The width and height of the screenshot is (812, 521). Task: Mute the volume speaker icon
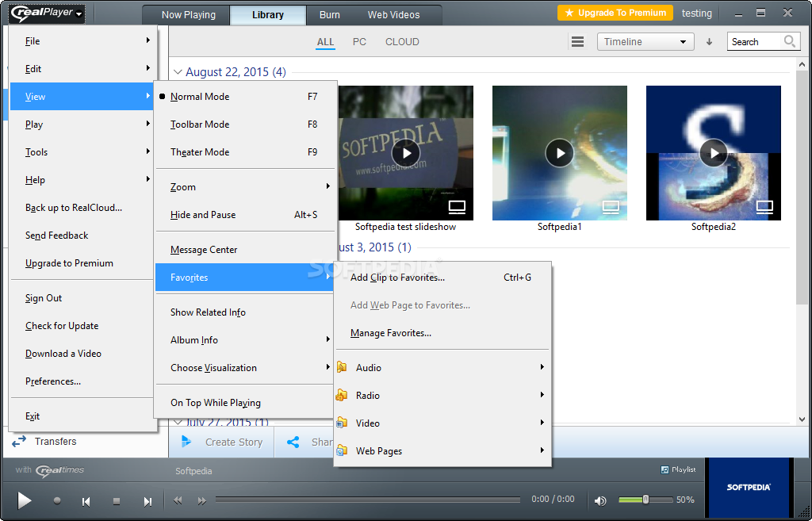pyautogui.click(x=601, y=500)
